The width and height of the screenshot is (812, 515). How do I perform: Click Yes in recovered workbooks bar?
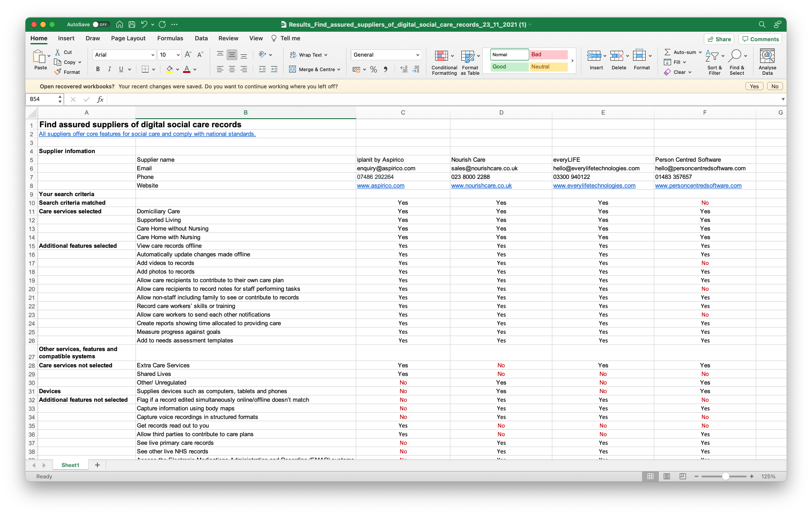(754, 87)
